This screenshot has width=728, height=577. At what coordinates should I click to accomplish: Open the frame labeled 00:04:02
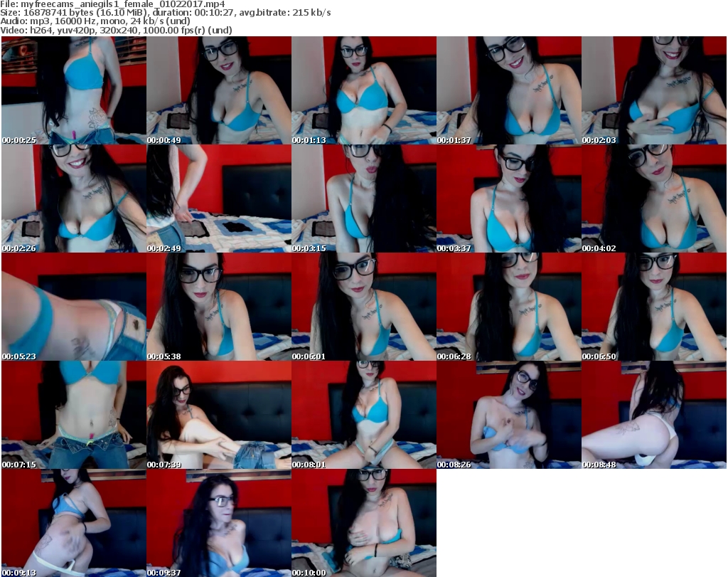tap(654, 198)
